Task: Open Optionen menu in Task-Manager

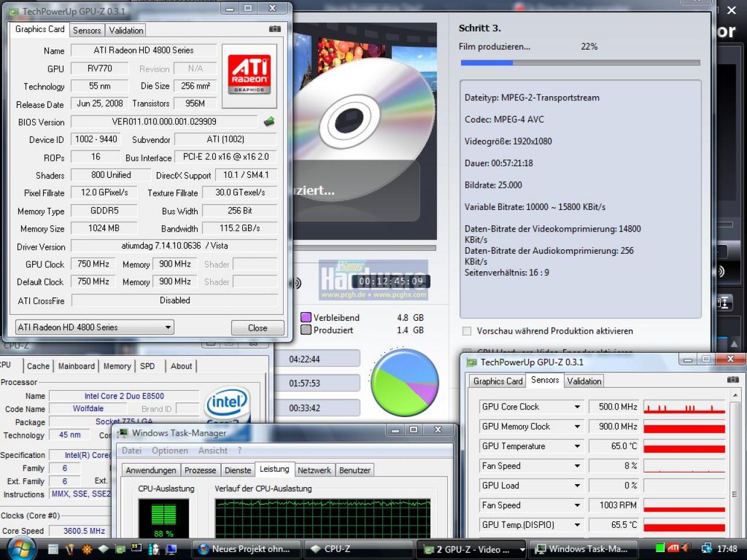Action: click(170, 450)
